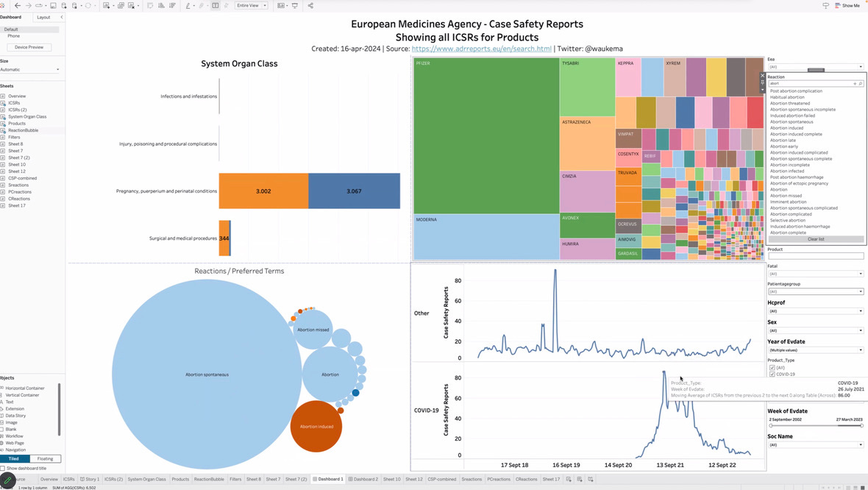Image resolution: width=868 pixels, height=490 pixels.
Task: Toggle the COVID-19 checkbox under Product_Type
Action: [x=772, y=374]
